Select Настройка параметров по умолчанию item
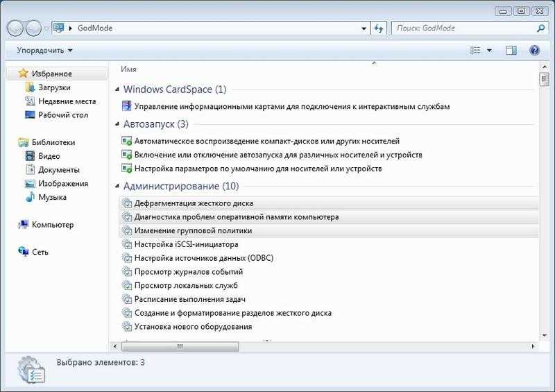This screenshot has width=555, height=392. click(x=252, y=169)
